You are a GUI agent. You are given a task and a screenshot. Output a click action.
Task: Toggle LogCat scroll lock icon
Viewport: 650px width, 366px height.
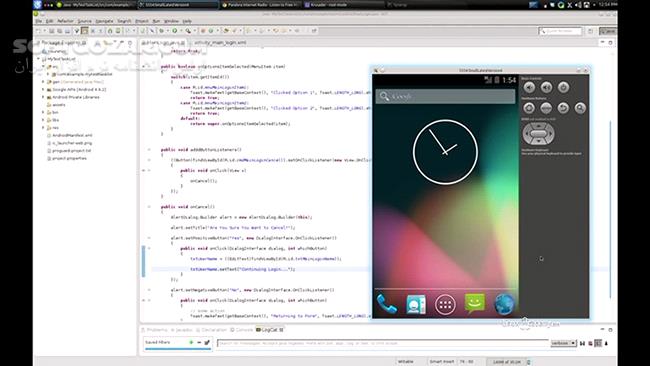click(606, 343)
